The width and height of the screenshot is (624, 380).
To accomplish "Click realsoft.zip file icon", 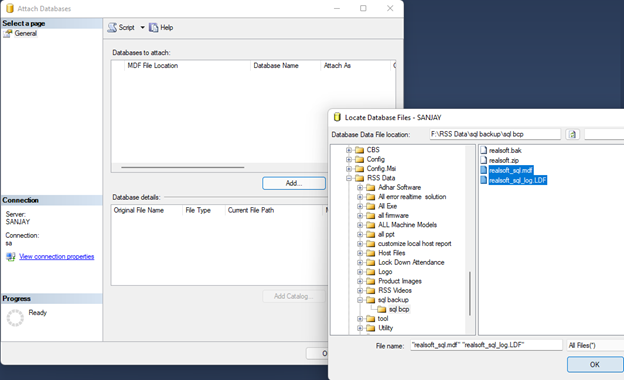I will pyautogui.click(x=484, y=160).
